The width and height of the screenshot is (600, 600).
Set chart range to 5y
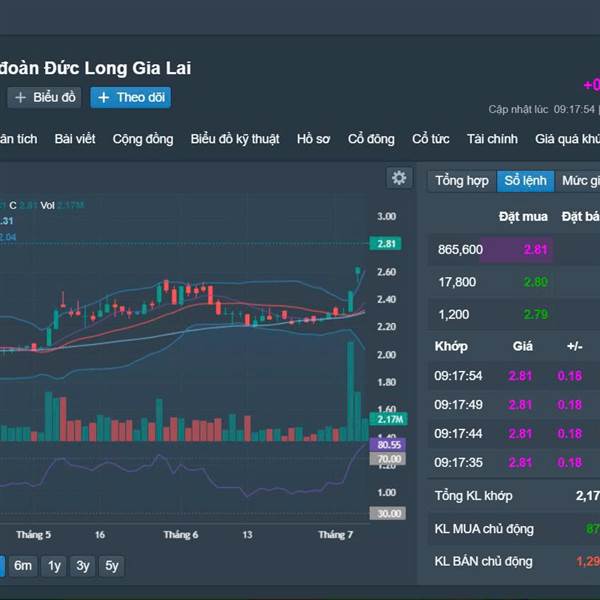111,566
